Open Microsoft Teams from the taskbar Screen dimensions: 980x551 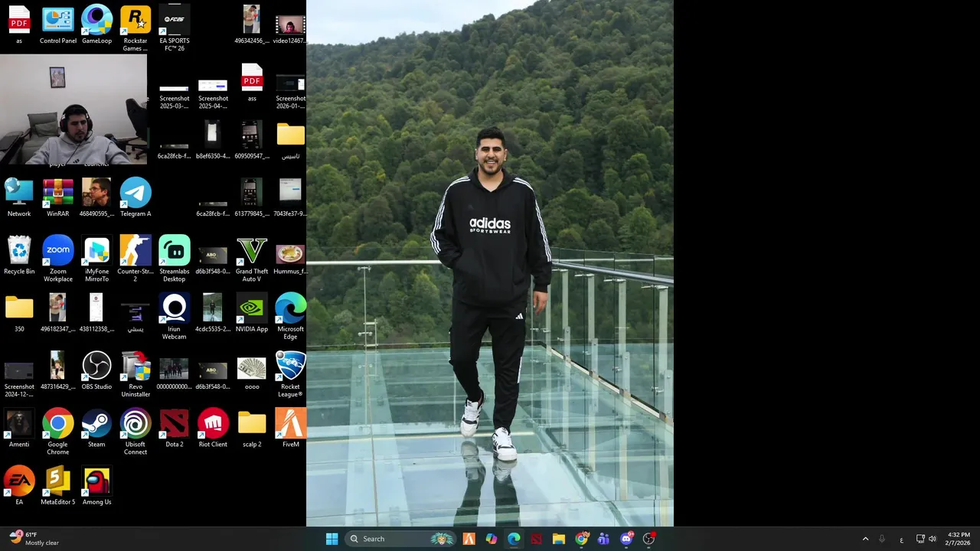[x=603, y=539]
